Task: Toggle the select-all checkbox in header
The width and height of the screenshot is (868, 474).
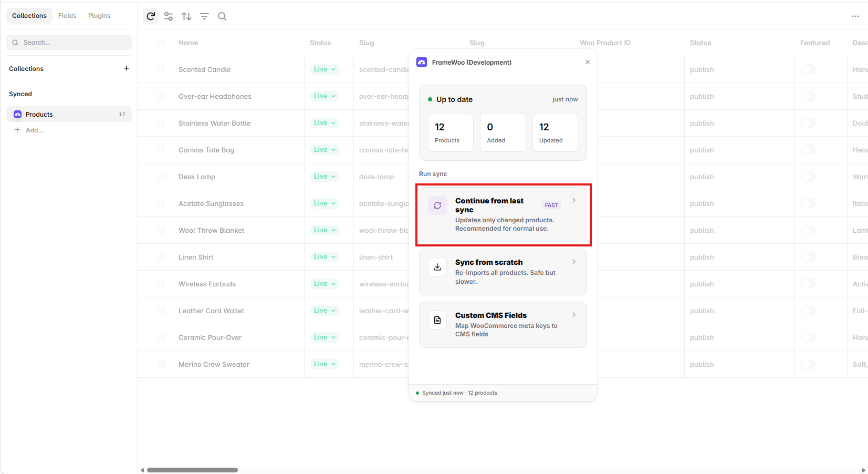Action: click(x=161, y=43)
